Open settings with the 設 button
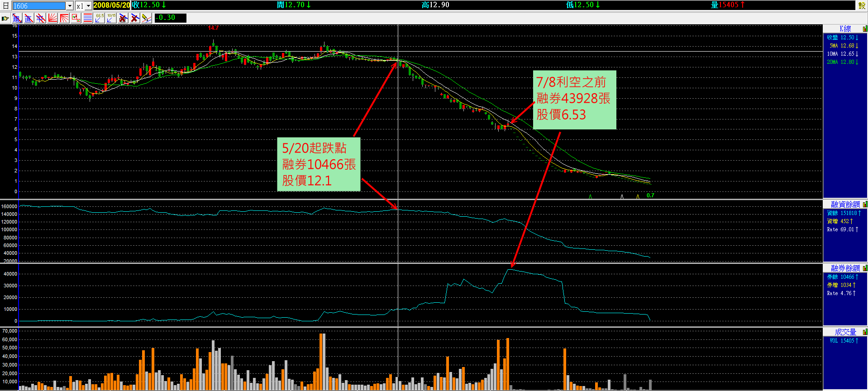868x391 pixels. 862,5
